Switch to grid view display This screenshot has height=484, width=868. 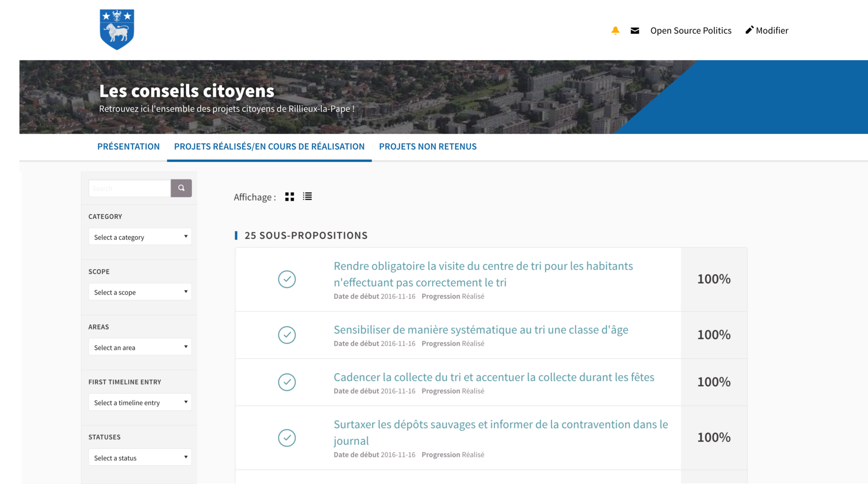tap(290, 197)
